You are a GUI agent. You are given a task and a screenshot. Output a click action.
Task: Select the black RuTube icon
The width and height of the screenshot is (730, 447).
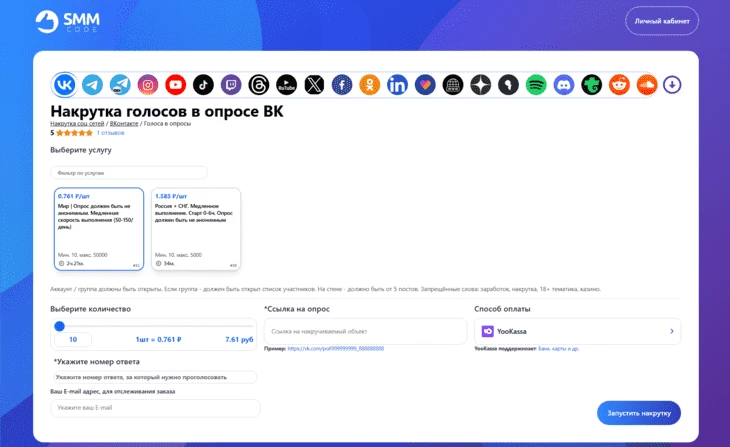[x=286, y=85]
